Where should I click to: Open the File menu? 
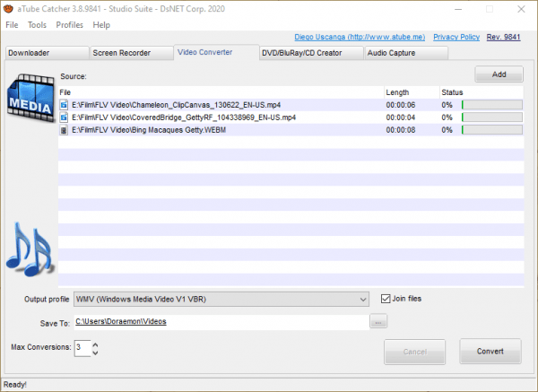tap(12, 25)
